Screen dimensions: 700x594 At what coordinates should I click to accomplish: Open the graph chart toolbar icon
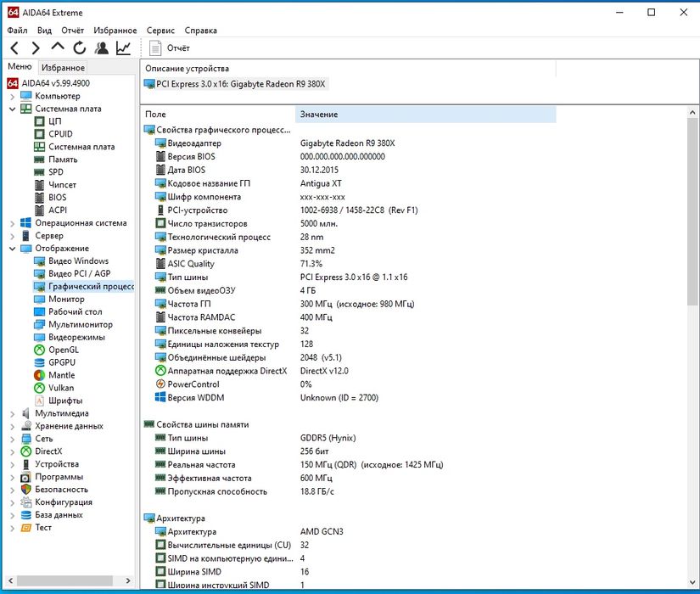(123, 48)
